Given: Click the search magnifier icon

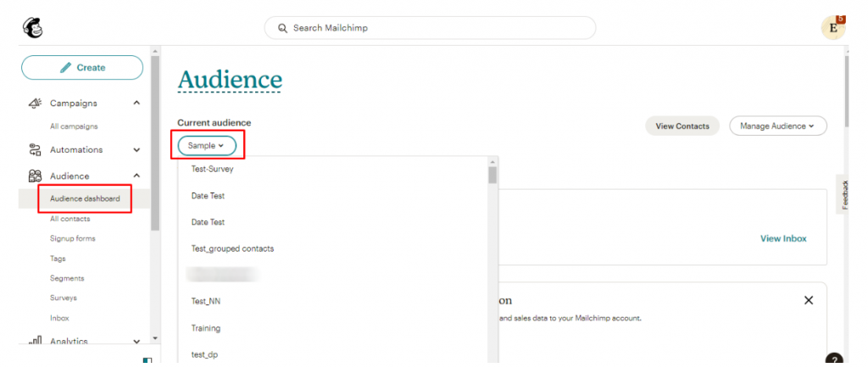Looking at the screenshot, I should point(282,28).
